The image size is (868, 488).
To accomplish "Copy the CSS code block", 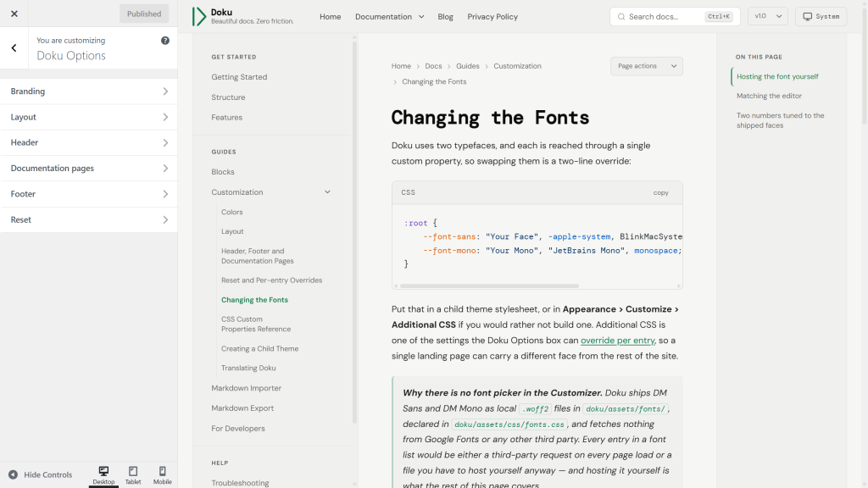I will tap(660, 192).
